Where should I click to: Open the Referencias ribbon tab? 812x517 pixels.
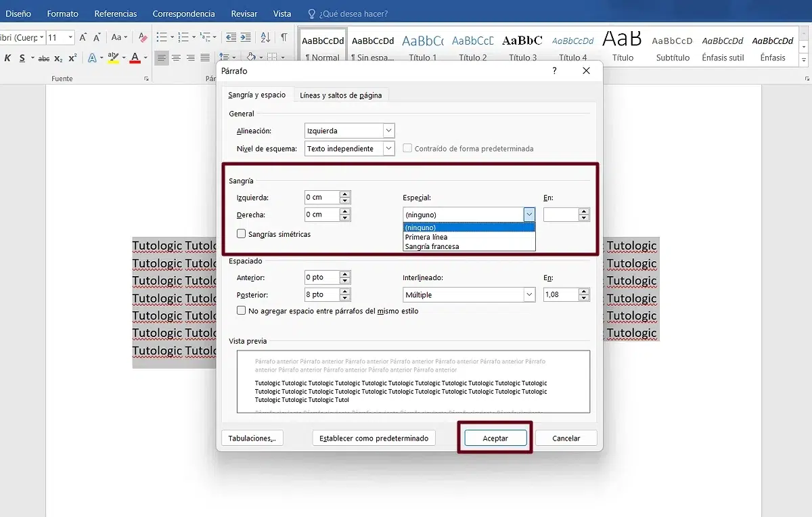(x=116, y=14)
